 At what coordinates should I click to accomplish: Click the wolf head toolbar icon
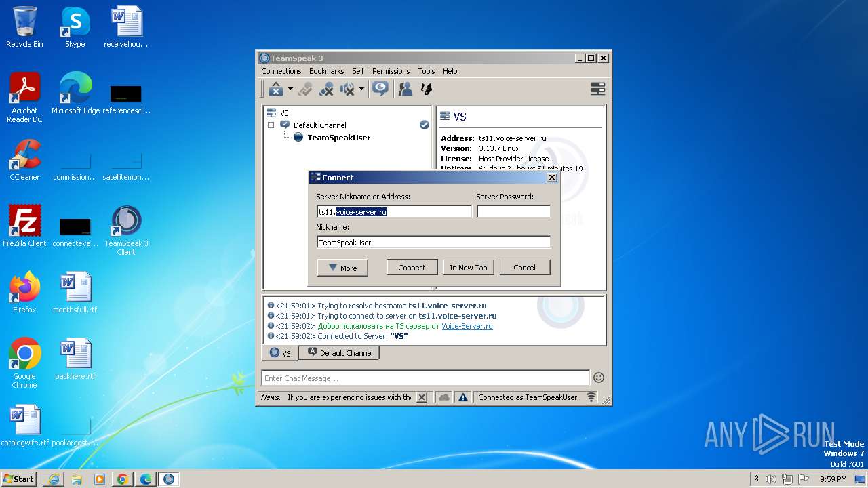[x=427, y=89]
